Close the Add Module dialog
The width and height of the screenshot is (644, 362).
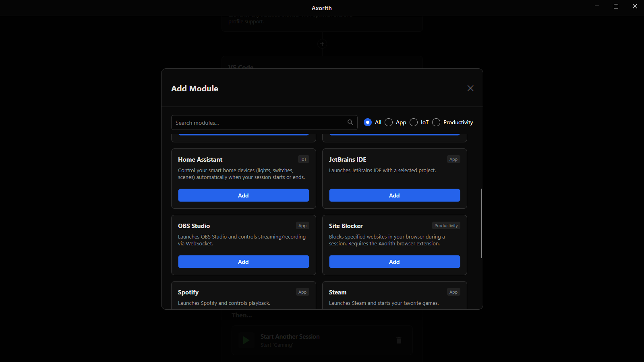click(x=470, y=88)
